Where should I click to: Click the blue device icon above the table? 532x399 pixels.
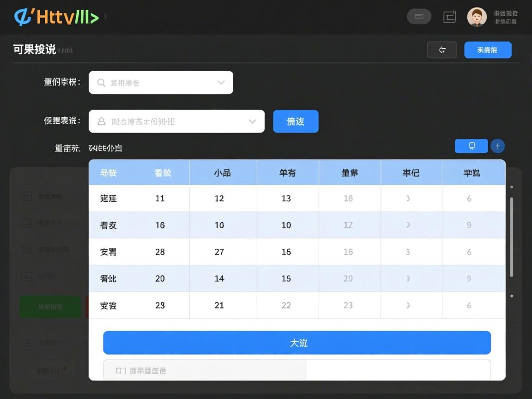(x=471, y=146)
